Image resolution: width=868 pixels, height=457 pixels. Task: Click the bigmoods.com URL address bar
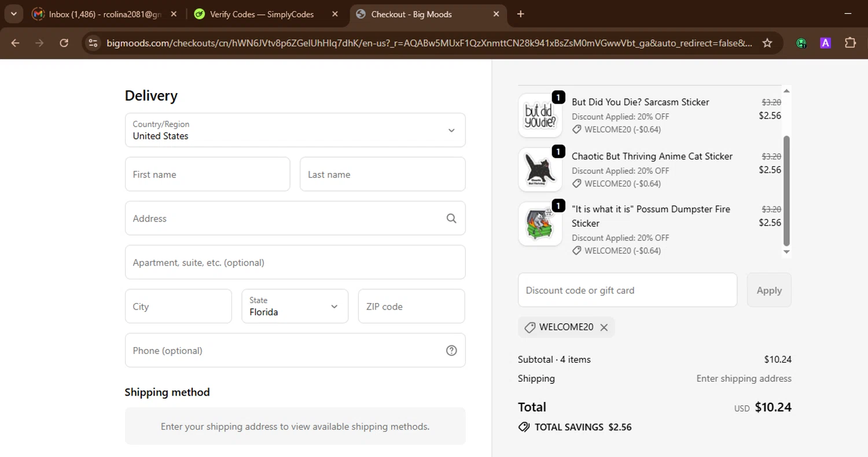429,43
